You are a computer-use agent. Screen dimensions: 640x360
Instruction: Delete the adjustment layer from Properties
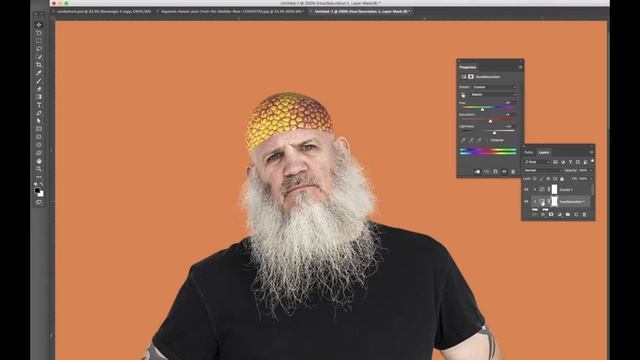pos(513,172)
